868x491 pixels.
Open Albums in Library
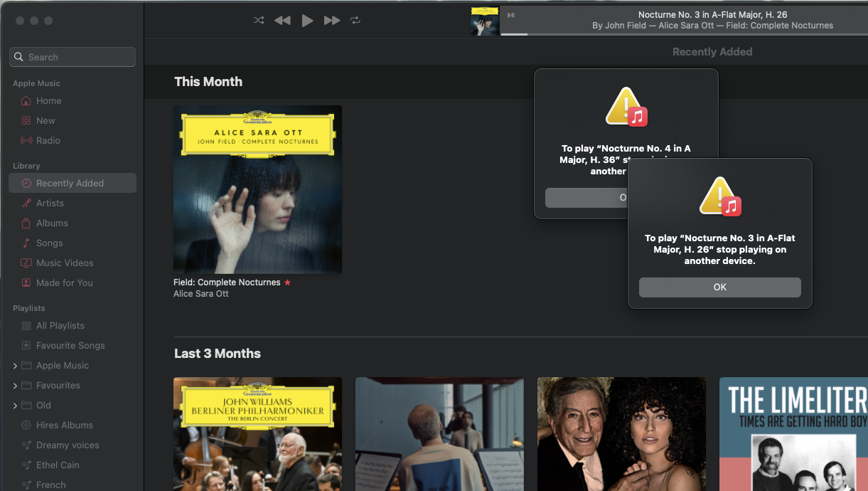click(73, 223)
